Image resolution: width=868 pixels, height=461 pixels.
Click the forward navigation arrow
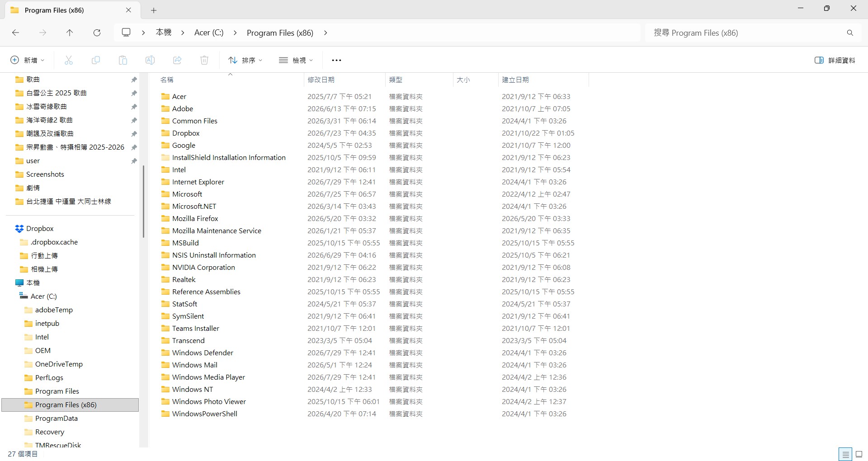(42, 33)
